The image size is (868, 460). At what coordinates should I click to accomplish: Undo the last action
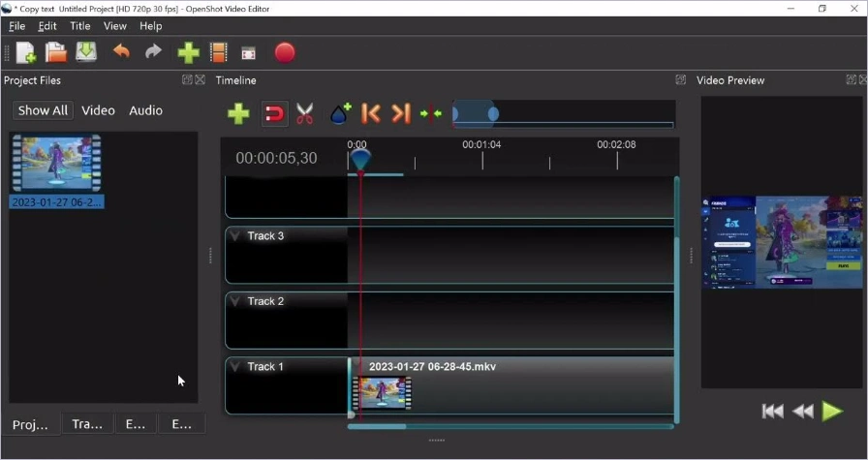[121, 52]
